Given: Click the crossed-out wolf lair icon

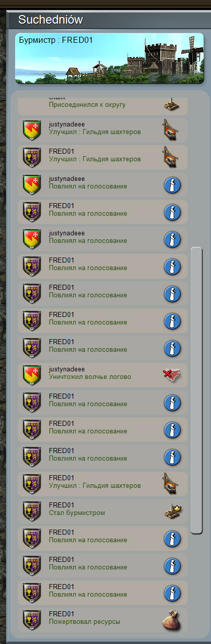Looking at the screenshot, I should coord(172,375).
